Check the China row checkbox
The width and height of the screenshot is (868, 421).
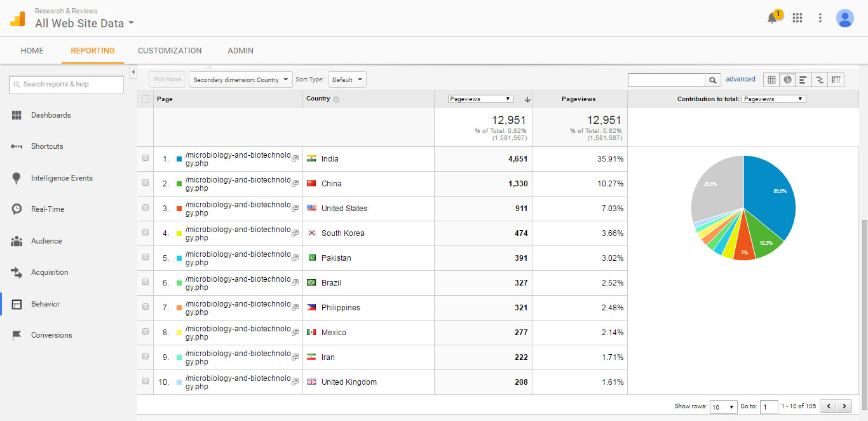(146, 183)
